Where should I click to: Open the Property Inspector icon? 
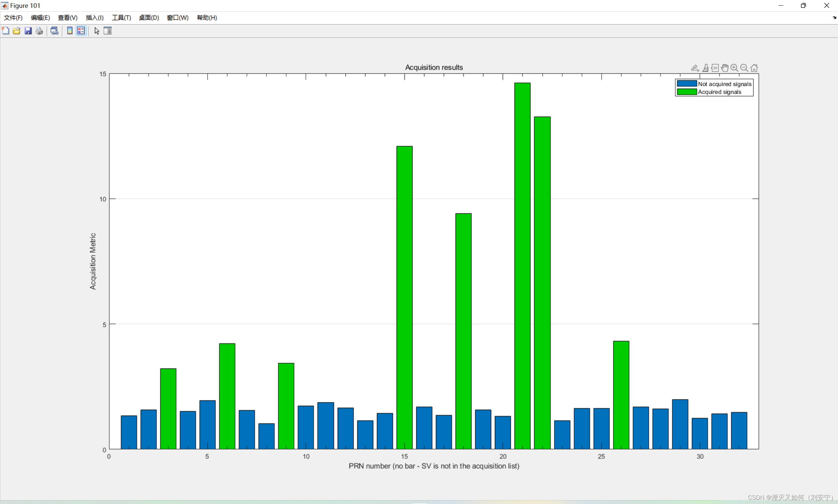(108, 31)
